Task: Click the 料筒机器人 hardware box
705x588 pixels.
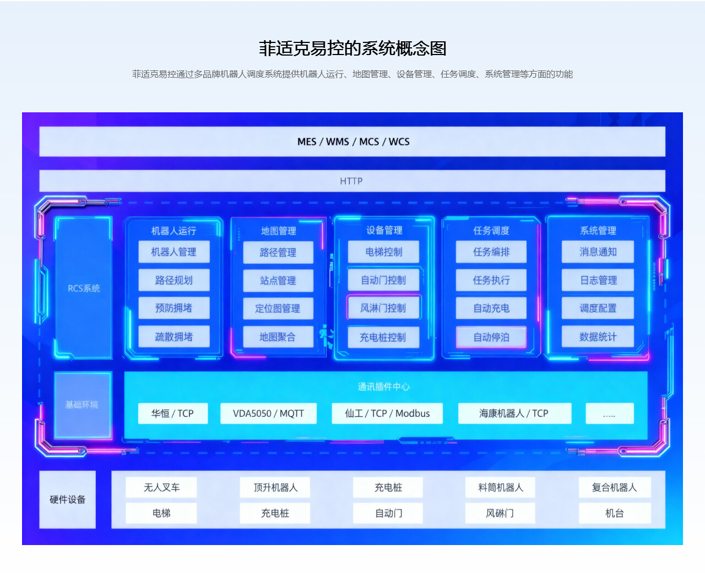Action: coord(501,487)
